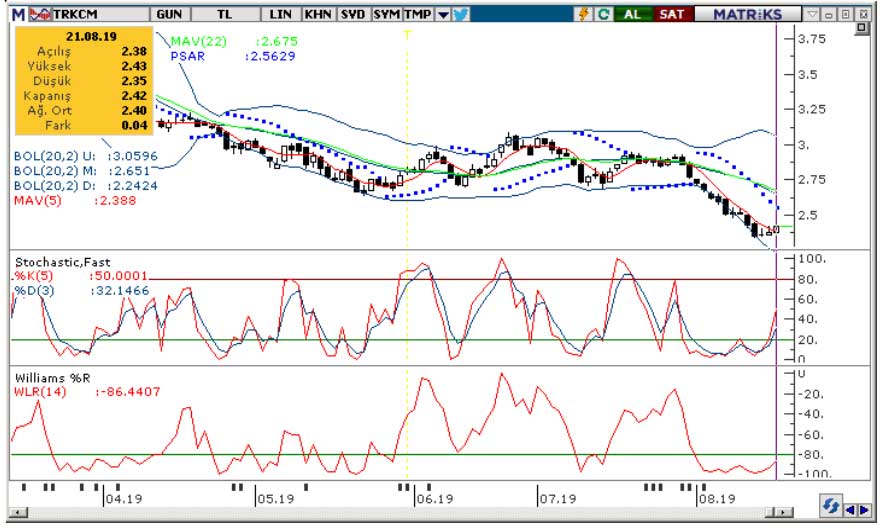Click the green AL buy button
882x532 pixels.
click(633, 14)
